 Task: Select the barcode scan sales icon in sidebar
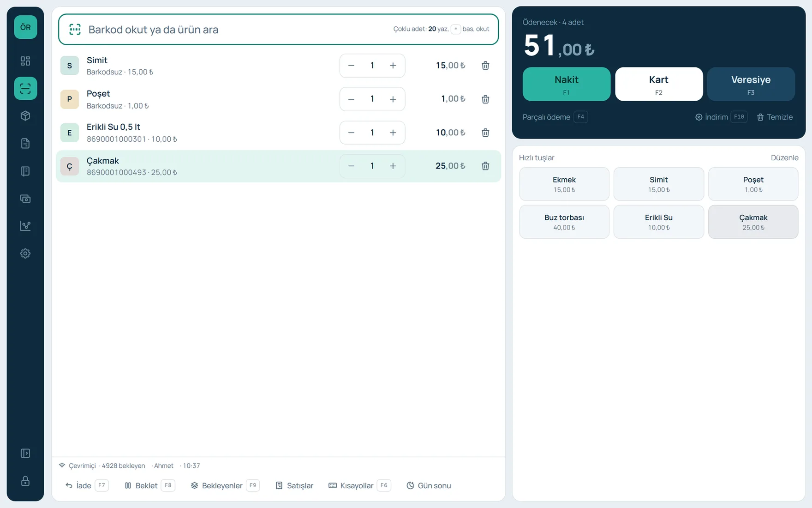(25, 88)
